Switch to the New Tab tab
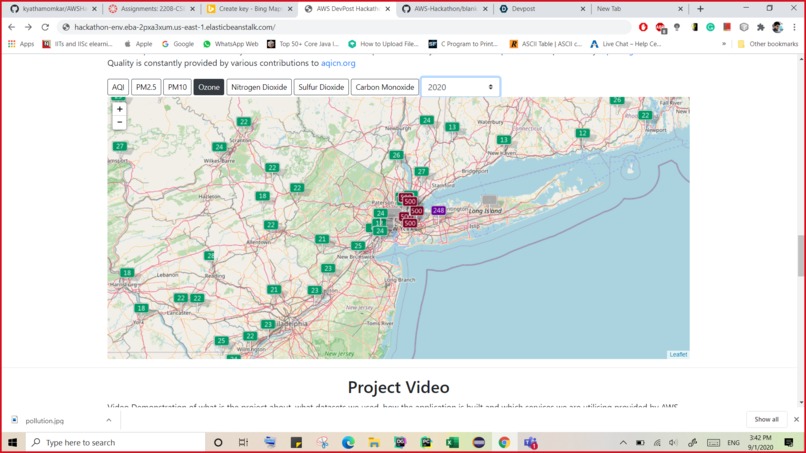This screenshot has height=453, width=806. [640, 9]
